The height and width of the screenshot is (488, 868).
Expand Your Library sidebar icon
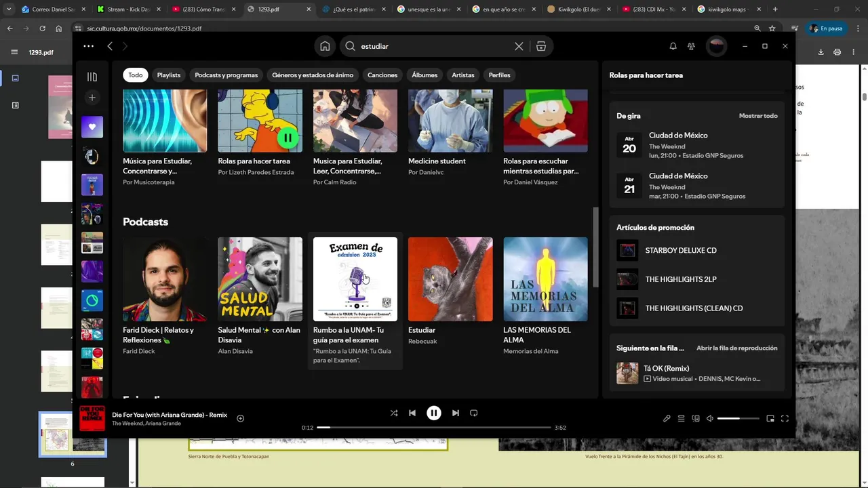[x=92, y=77]
